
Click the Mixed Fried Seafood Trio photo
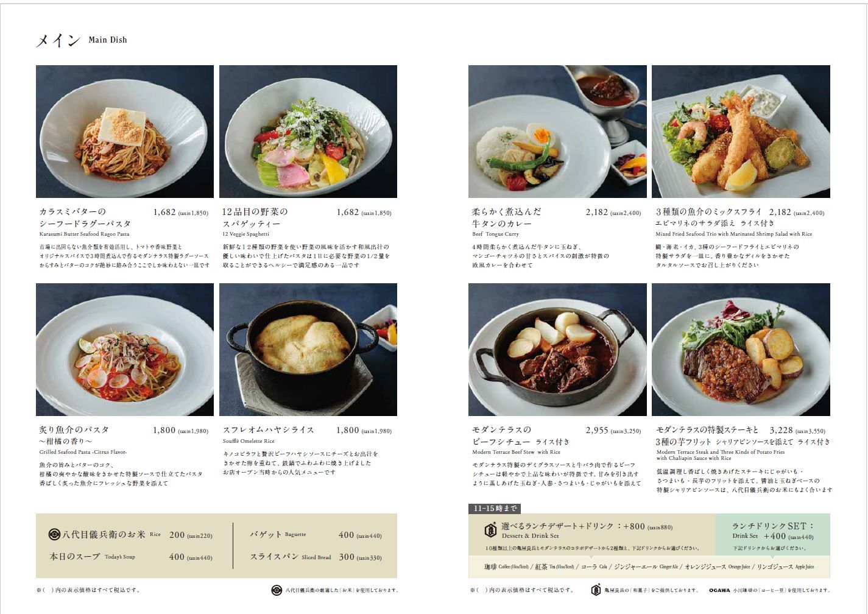click(x=741, y=132)
